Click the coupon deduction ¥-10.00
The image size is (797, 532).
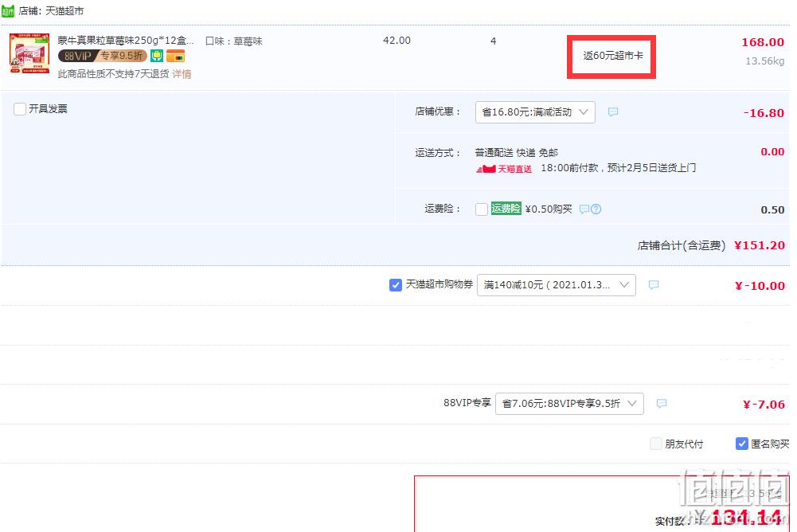(760, 286)
